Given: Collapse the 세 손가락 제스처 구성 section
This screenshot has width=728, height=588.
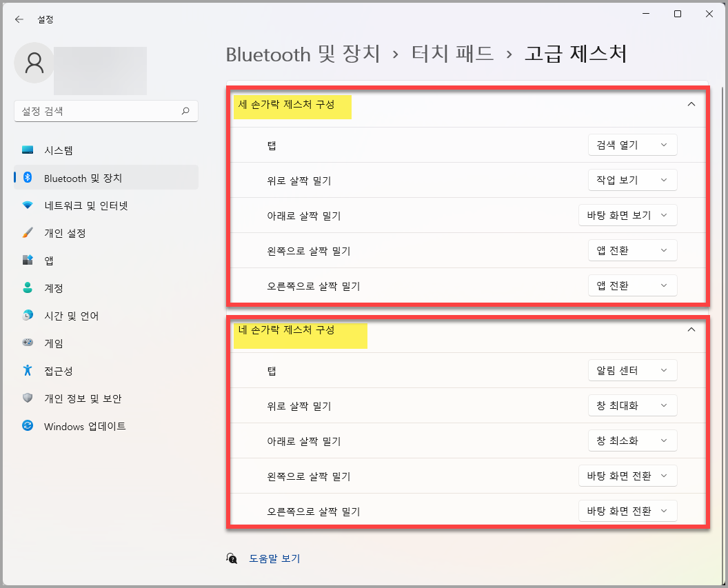Looking at the screenshot, I should pos(691,103).
